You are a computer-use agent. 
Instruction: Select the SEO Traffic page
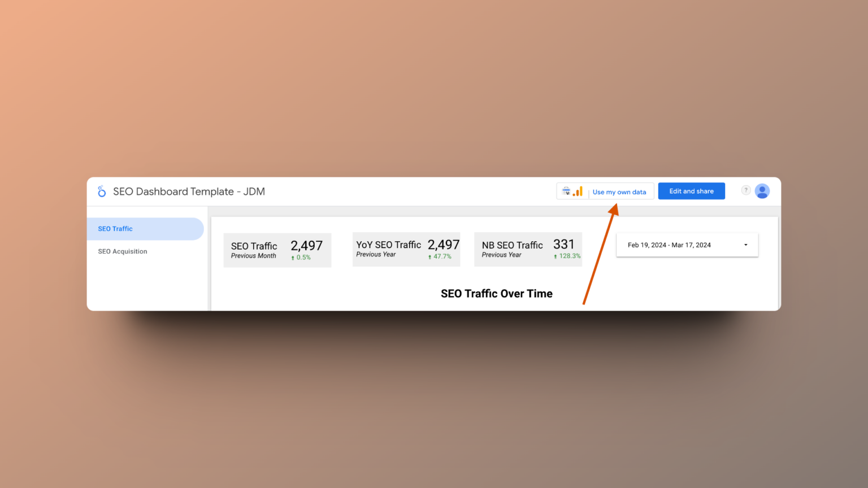[x=115, y=229]
